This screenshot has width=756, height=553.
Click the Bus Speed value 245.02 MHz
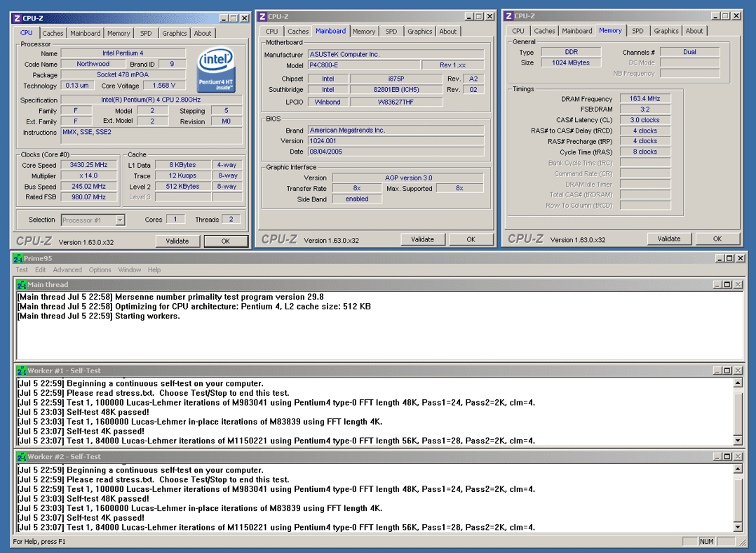coord(88,187)
